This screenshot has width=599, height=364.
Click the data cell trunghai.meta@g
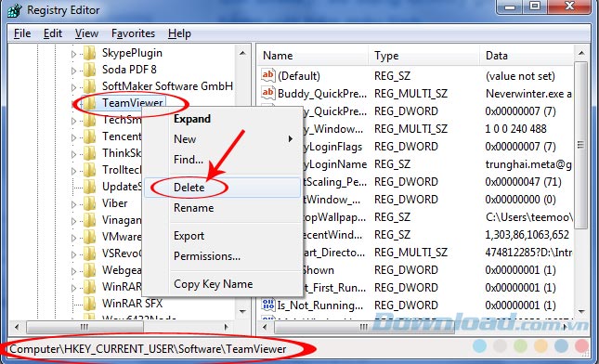click(x=528, y=164)
